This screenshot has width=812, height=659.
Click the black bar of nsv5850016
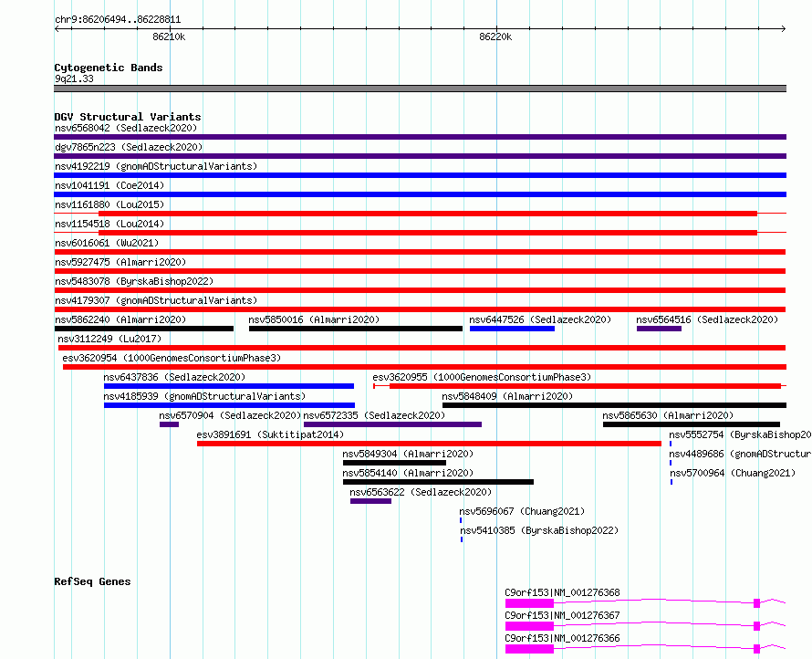tap(356, 329)
